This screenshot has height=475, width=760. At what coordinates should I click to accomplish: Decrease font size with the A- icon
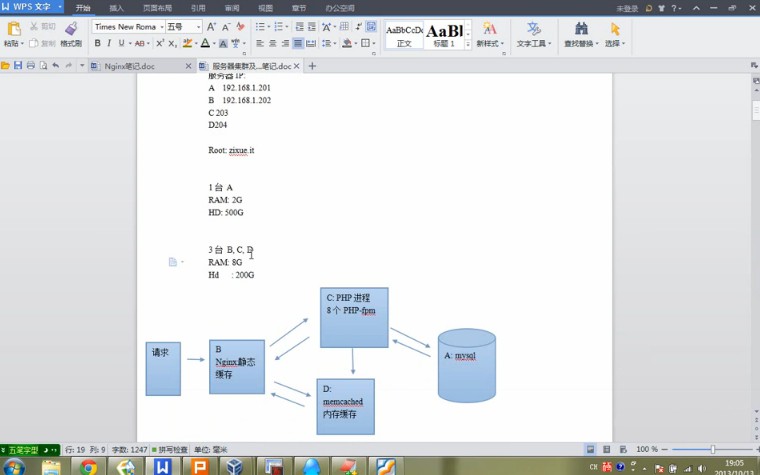click(x=226, y=27)
